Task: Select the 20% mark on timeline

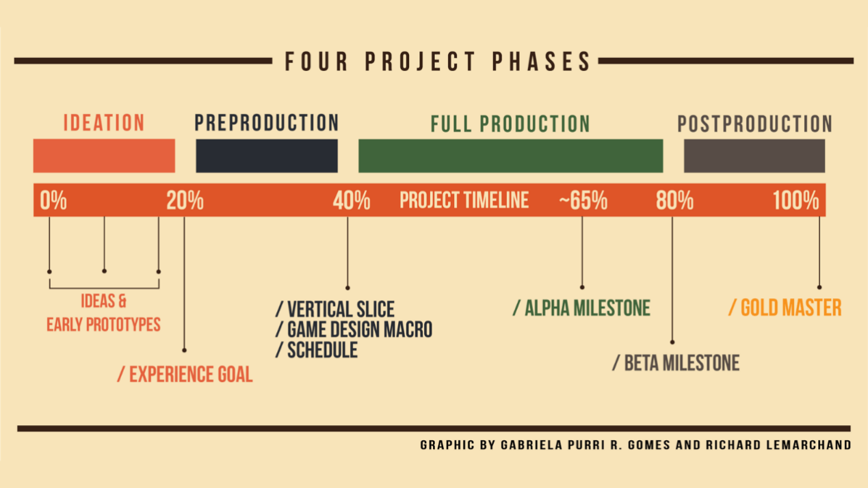Action: coord(185,200)
